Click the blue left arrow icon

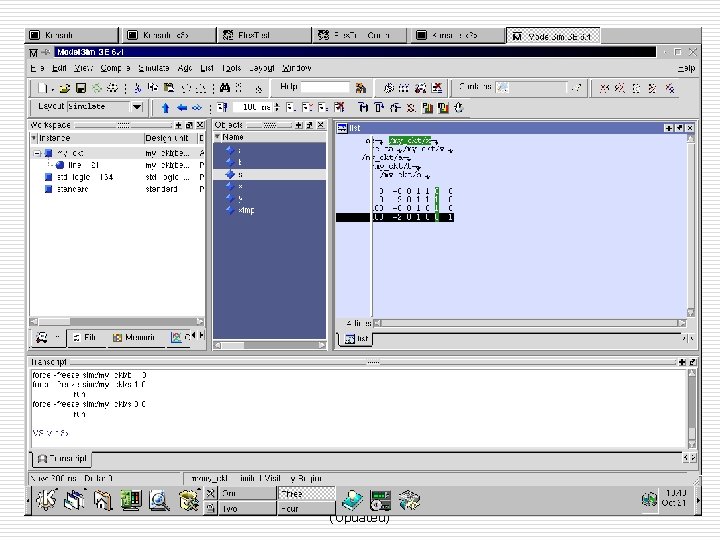click(x=182, y=108)
